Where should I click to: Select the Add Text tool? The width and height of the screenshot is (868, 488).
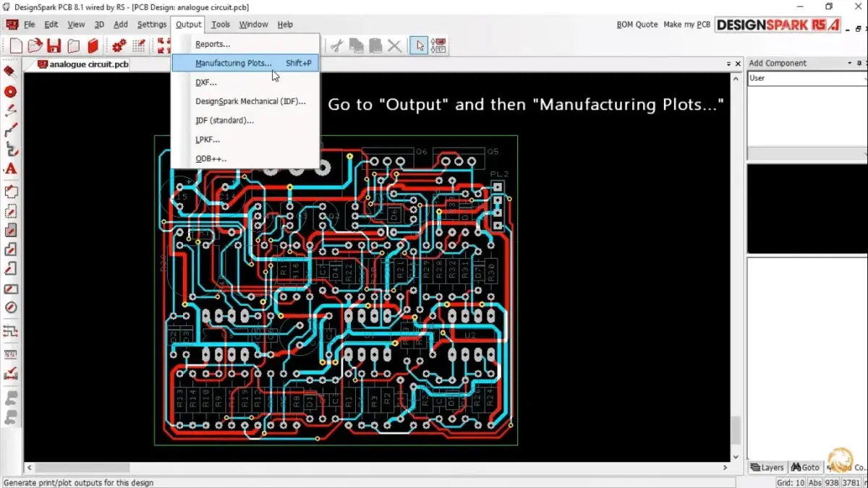pyautogui.click(x=10, y=169)
